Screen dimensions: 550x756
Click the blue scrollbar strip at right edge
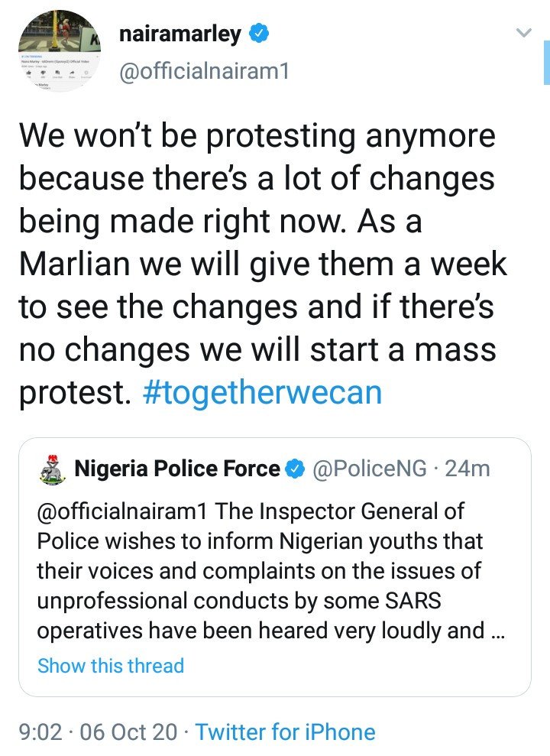click(547, 63)
